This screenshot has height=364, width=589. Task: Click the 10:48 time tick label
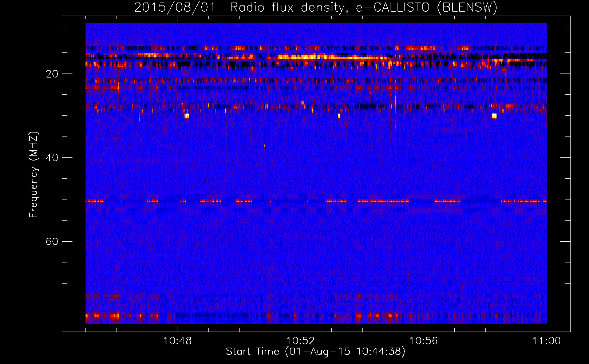point(178,341)
